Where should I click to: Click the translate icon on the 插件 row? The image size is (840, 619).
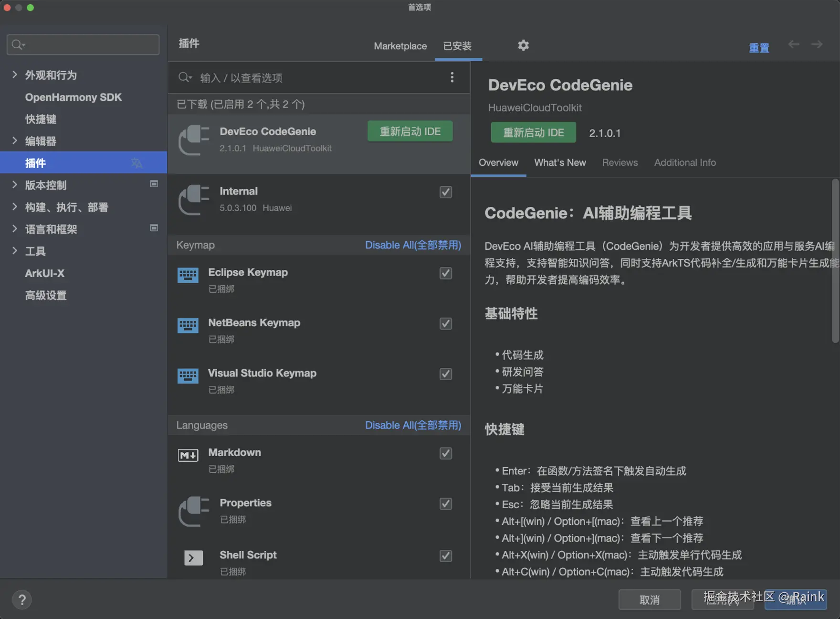(x=136, y=163)
